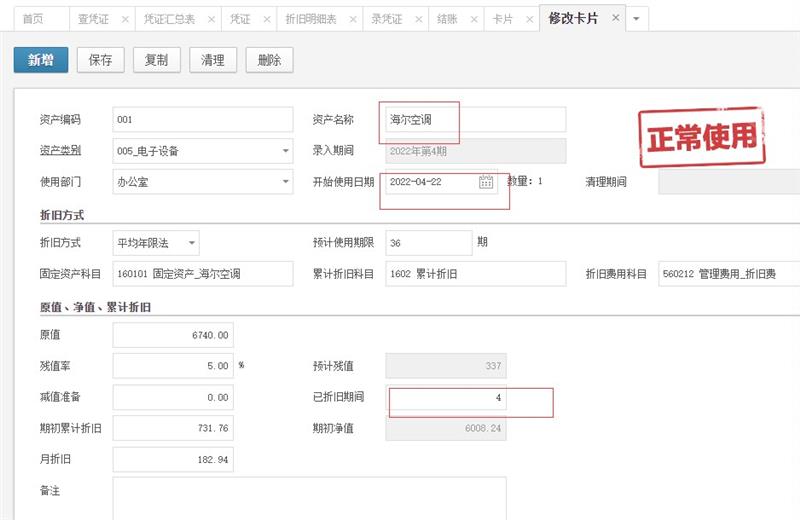This screenshot has width=800, height=520.
Task: Open the 折旧方式 平均年限法 dropdown
Action: pos(191,243)
